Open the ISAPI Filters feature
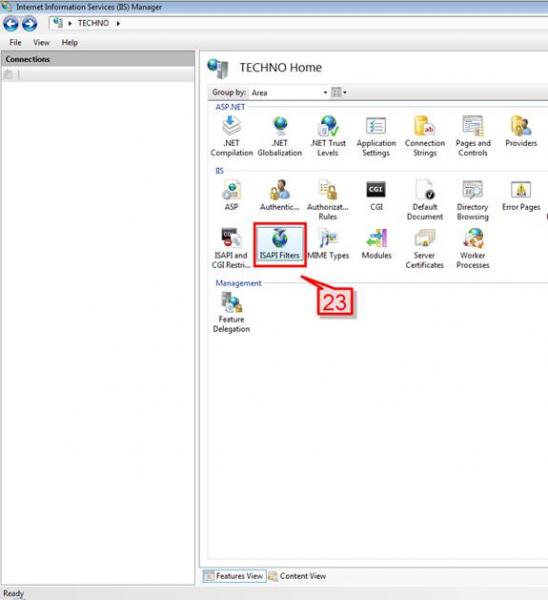Image resolution: width=548 pixels, height=600 pixels. click(x=280, y=244)
